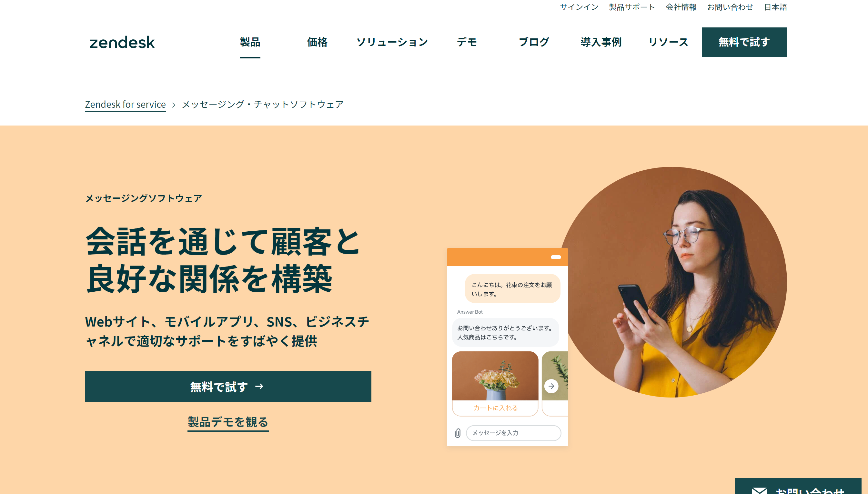Go to the 価格 page
Screen dimensions: 868x494
pos(317,42)
